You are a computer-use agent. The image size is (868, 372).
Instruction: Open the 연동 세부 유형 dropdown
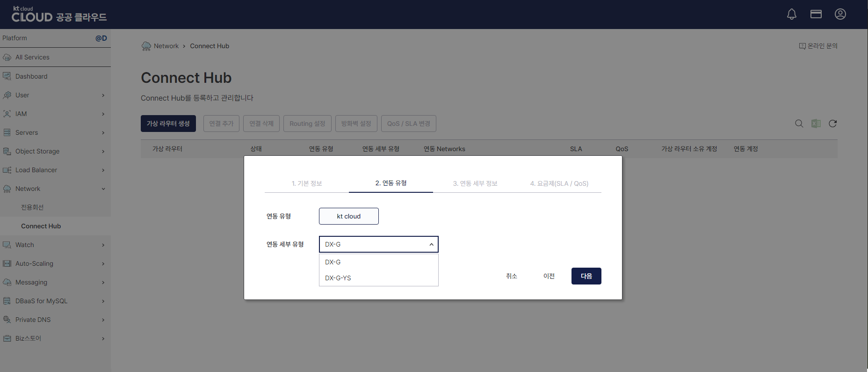[379, 244]
